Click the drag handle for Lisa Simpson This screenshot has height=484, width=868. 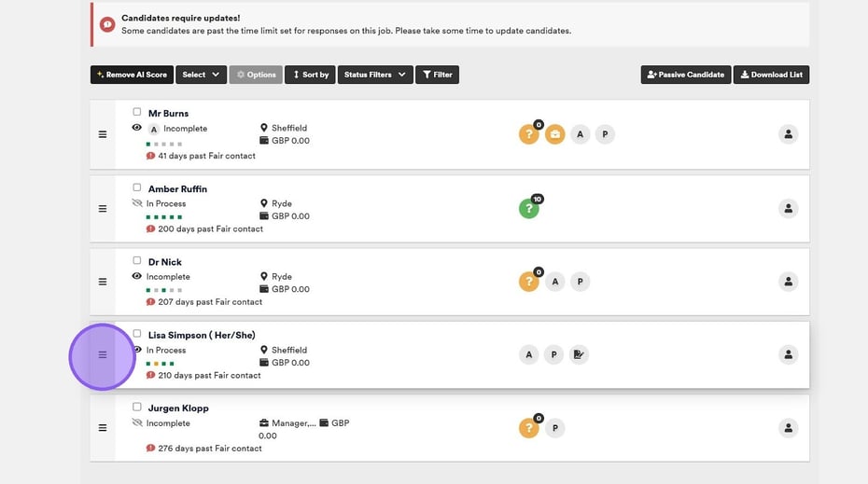coord(103,355)
